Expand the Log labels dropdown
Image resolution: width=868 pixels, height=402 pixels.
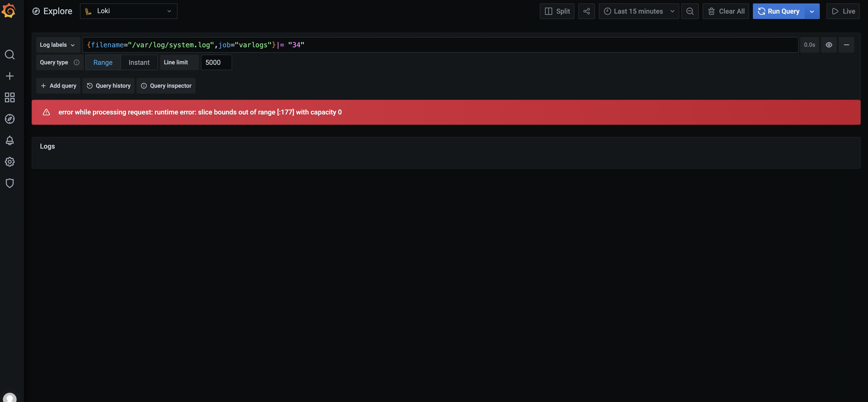coord(58,44)
